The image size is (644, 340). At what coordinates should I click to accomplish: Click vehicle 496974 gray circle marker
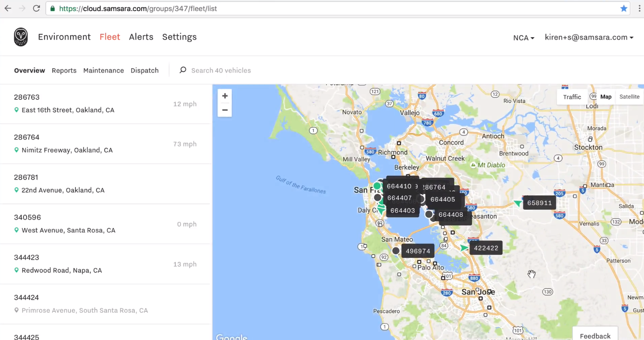tap(396, 251)
